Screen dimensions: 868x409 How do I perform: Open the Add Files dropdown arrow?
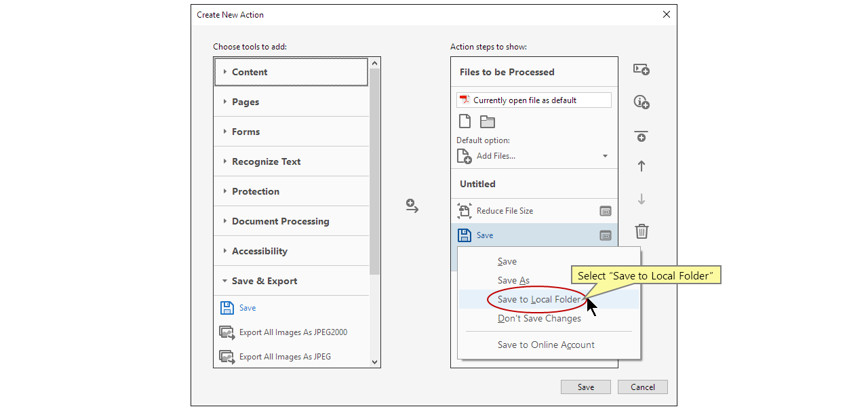point(605,156)
